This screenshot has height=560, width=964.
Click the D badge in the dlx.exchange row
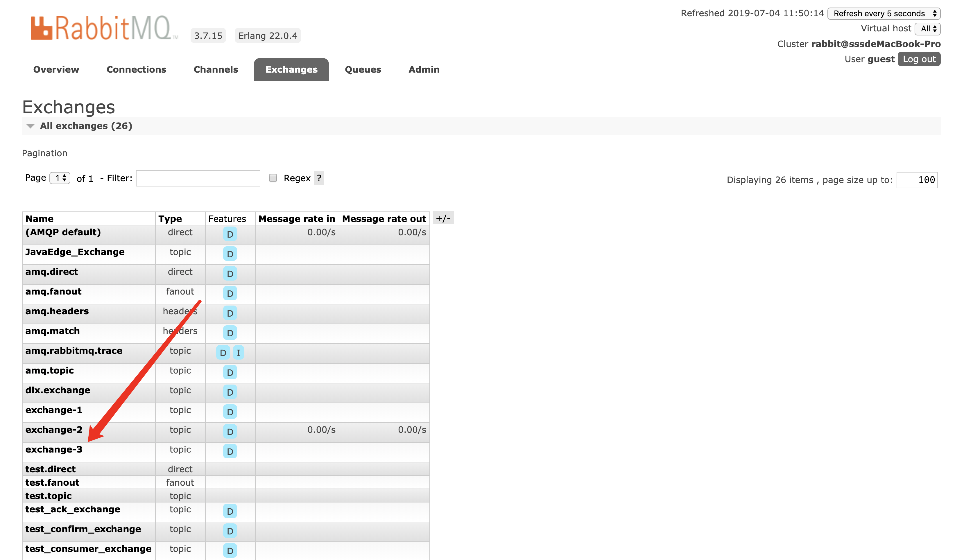pos(230,392)
